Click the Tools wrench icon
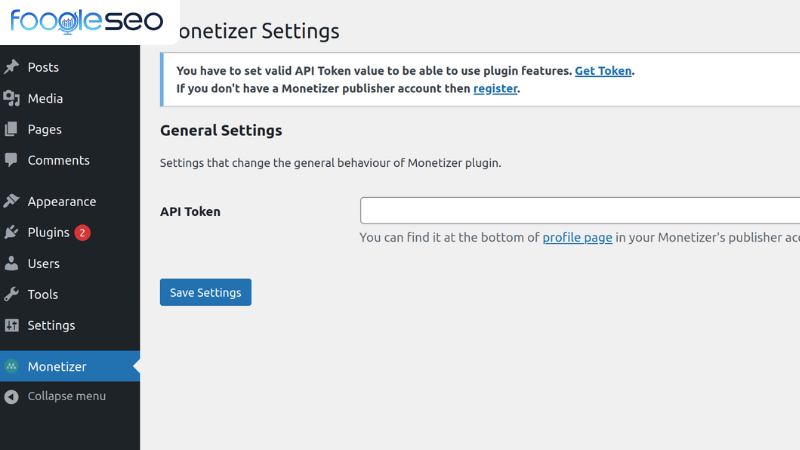The width and height of the screenshot is (800, 450). [x=12, y=294]
